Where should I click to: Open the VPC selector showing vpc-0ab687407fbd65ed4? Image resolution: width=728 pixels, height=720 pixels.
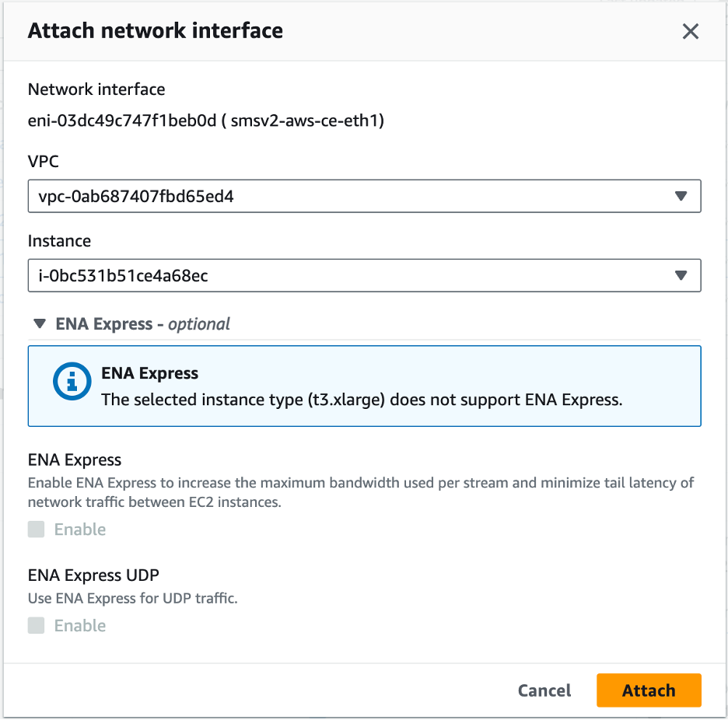[x=364, y=196]
